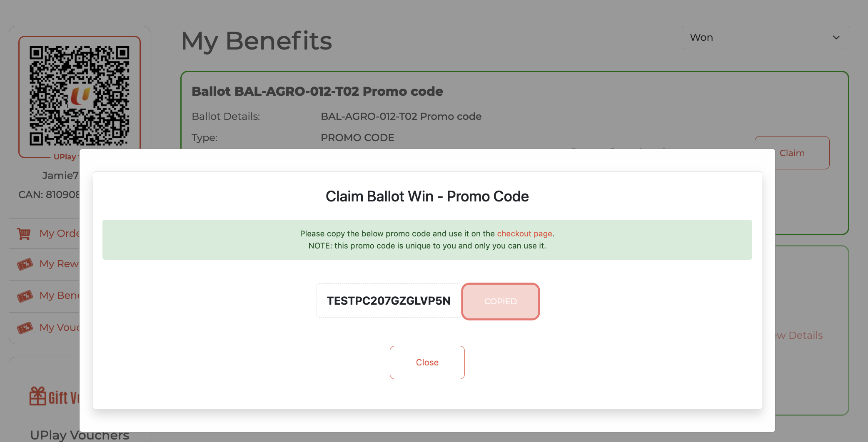Viewport: 868px width, 442px height.
Task: Go to My Rewards in sidebar
Action: 59,264
